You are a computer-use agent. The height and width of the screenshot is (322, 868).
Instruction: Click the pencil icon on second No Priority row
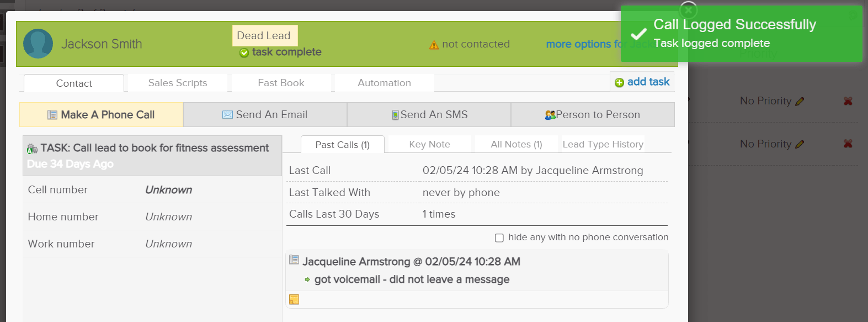pyautogui.click(x=800, y=144)
